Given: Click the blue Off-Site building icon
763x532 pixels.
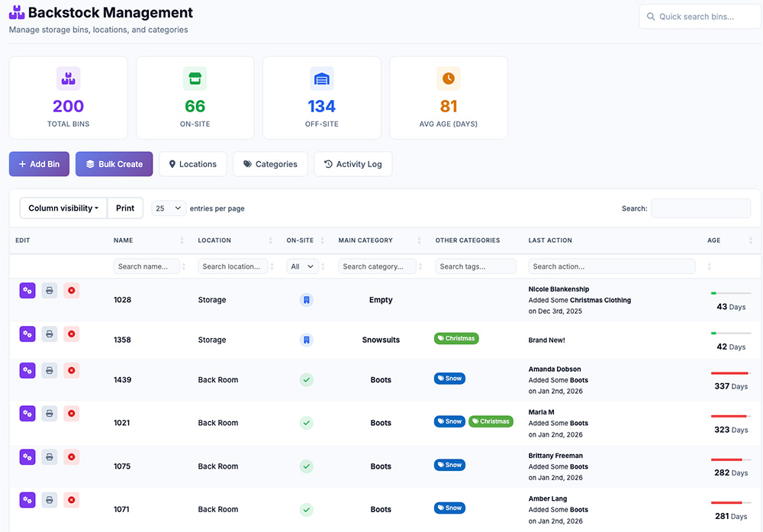Looking at the screenshot, I should click(x=321, y=78).
